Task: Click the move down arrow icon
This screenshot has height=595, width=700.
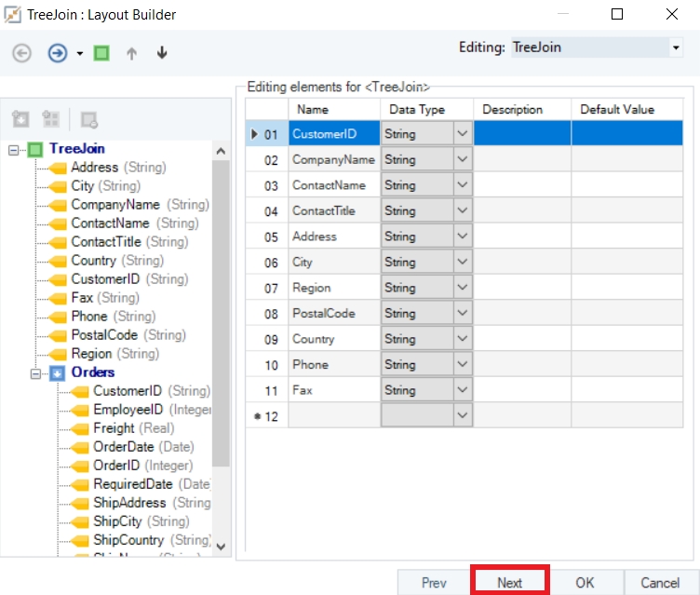Action: 162,53
